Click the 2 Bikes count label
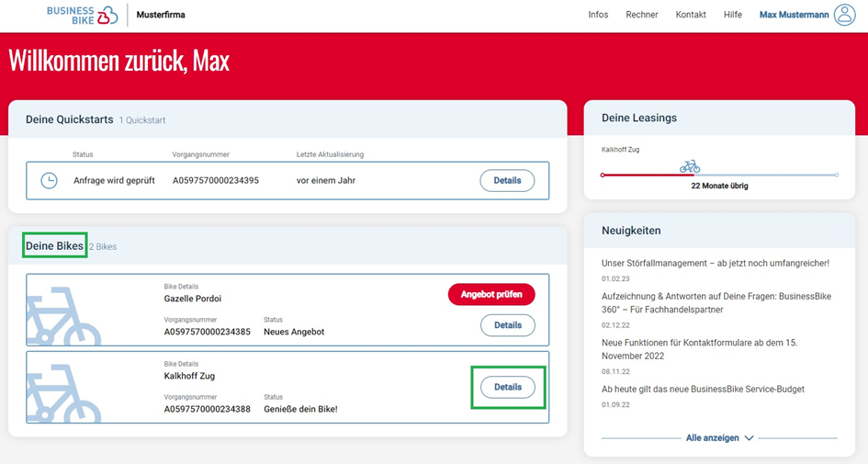 [x=103, y=247]
